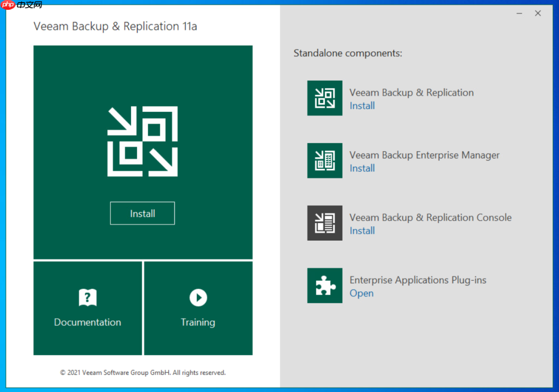Install Veeam Backup & Replication standalone component
This screenshot has height=392, width=559.
click(x=362, y=106)
